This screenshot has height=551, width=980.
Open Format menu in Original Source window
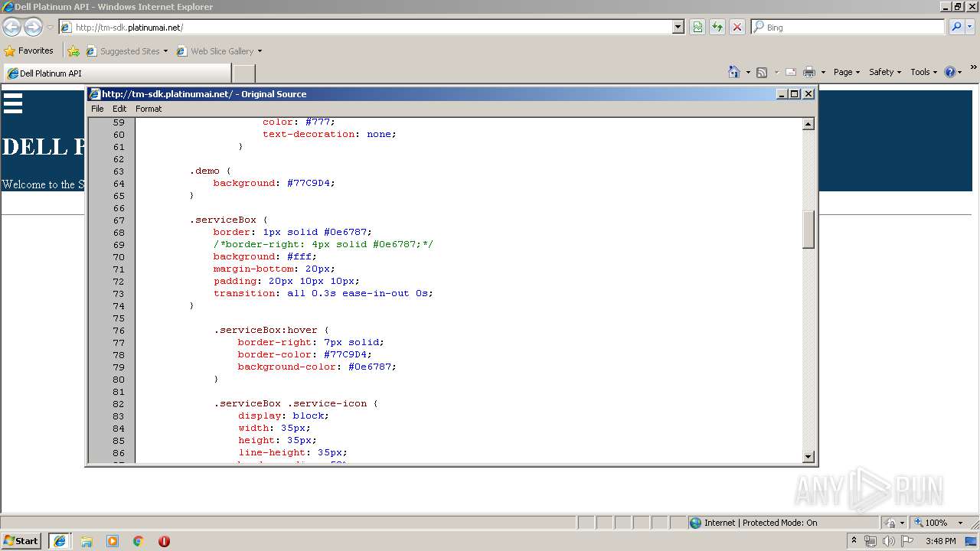point(149,109)
